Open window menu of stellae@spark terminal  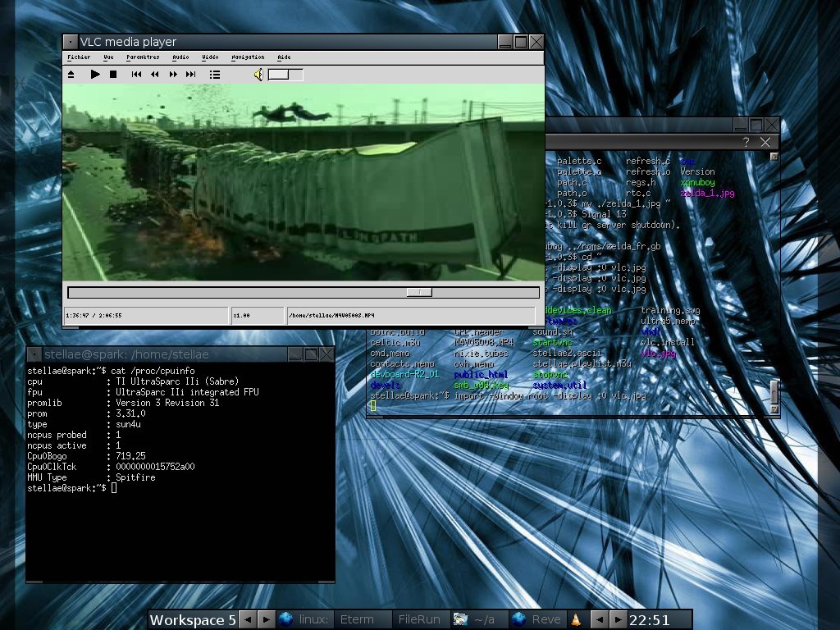click(34, 354)
